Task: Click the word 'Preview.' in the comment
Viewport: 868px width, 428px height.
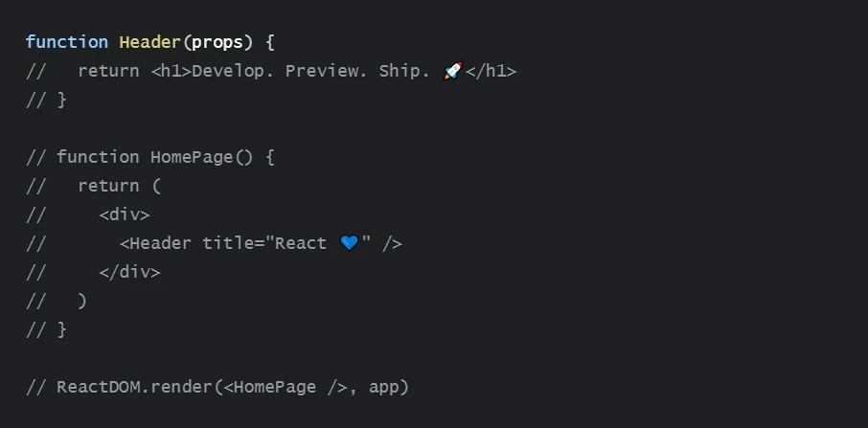Action: point(326,71)
